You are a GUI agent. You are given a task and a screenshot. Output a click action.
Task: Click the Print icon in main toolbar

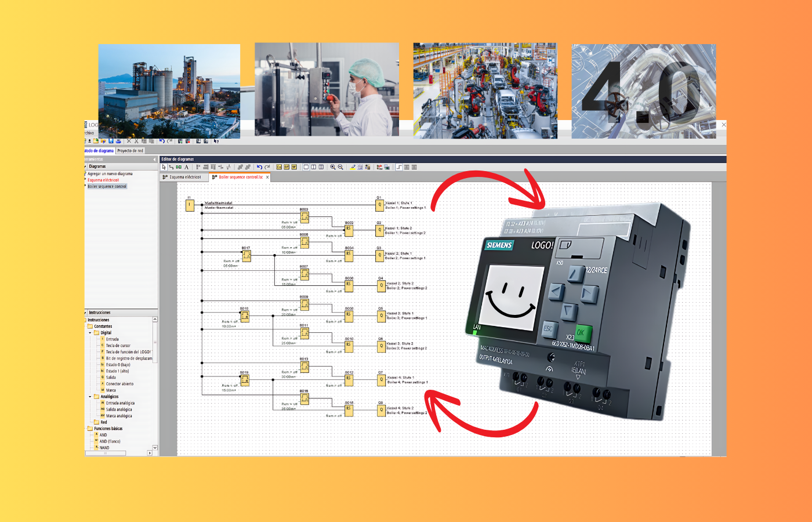(x=118, y=141)
